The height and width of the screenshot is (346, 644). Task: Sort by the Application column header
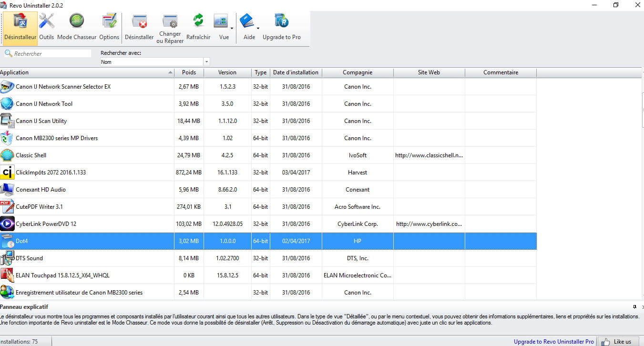pos(87,72)
